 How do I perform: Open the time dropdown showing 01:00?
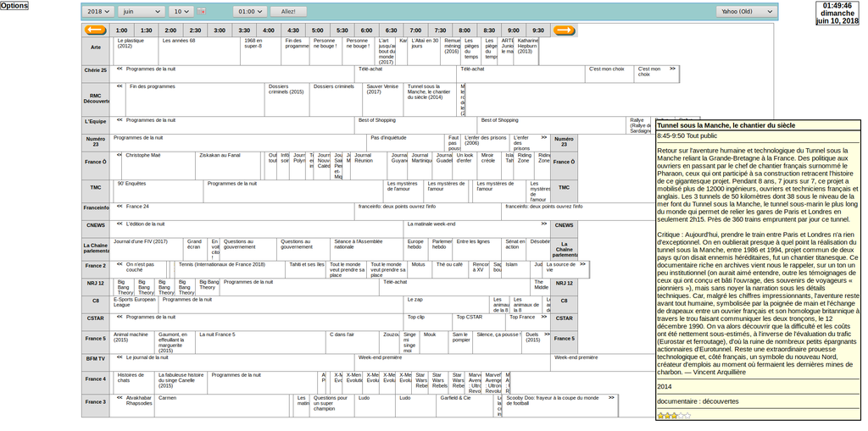tap(250, 12)
